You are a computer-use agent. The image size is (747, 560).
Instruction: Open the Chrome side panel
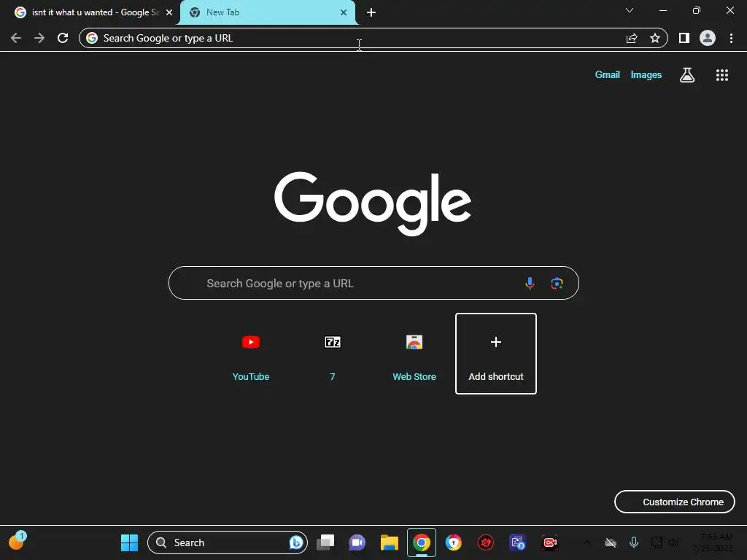[x=684, y=38]
